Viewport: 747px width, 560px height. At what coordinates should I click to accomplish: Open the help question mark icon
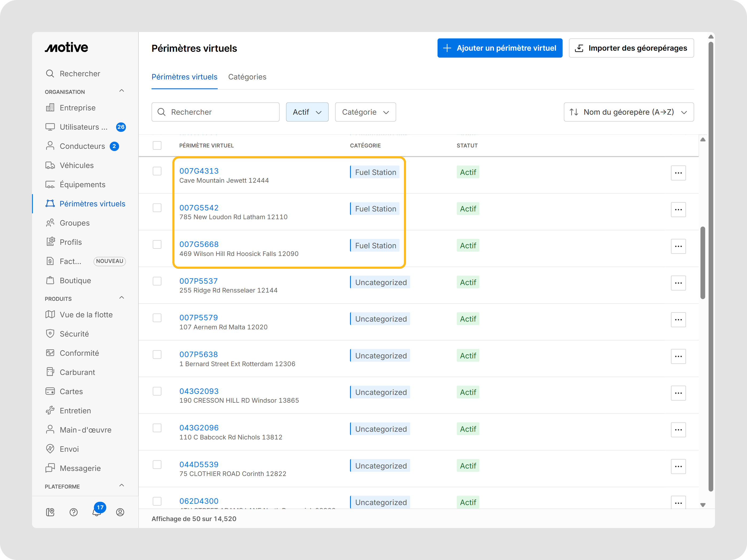point(74,512)
